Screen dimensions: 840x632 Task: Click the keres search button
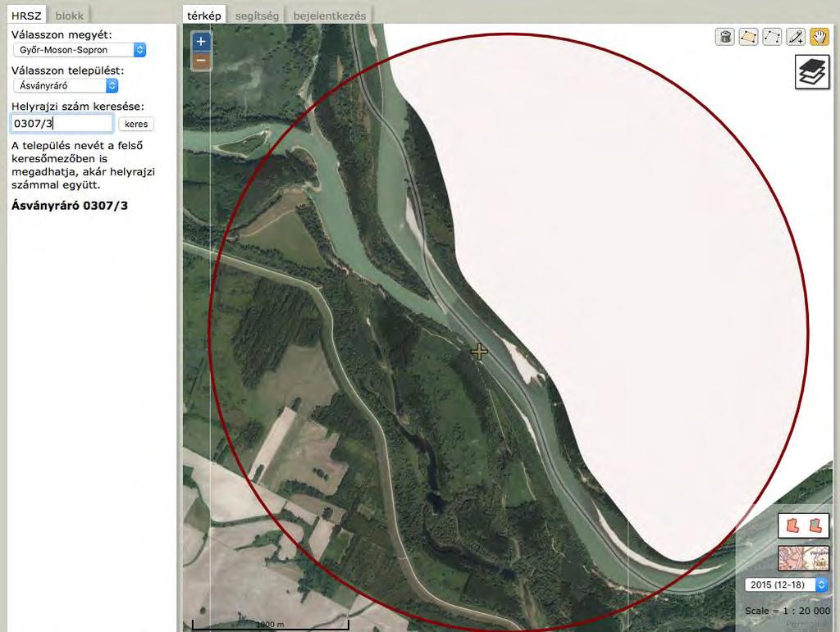coord(136,124)
